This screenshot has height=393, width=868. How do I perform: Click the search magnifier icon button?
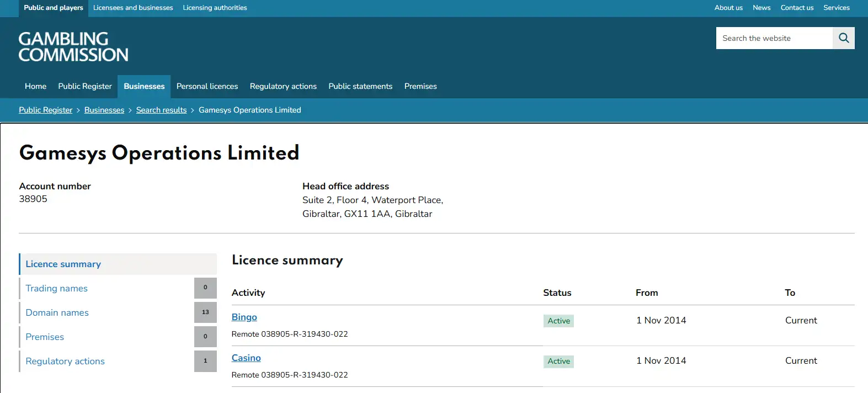[843, 38]
